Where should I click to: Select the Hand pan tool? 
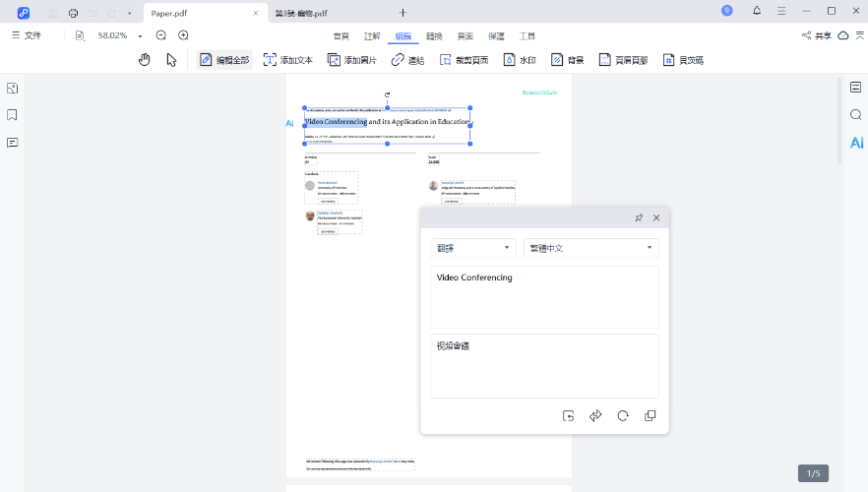[144, 60]
